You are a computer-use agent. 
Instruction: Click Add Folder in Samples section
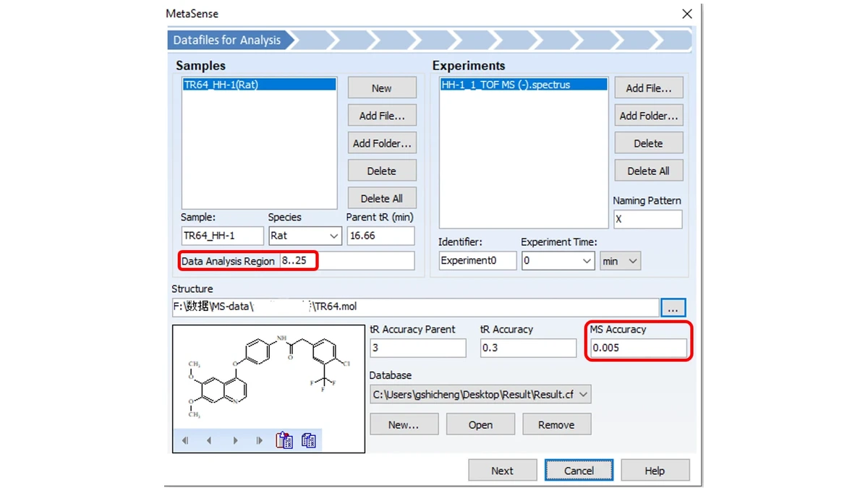tap(382, 143)
